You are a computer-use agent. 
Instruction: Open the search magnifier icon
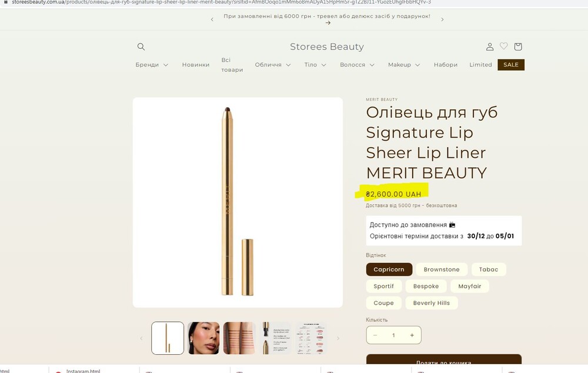click(x=141, y=46)
